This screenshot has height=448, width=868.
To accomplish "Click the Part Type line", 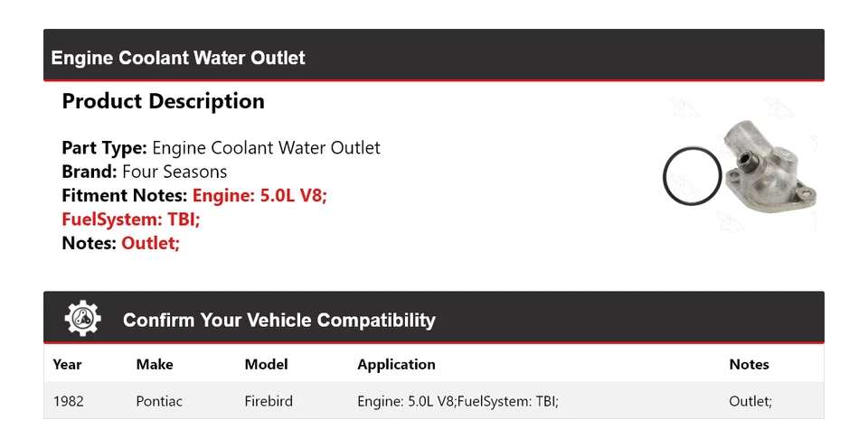I will point(221,148).
